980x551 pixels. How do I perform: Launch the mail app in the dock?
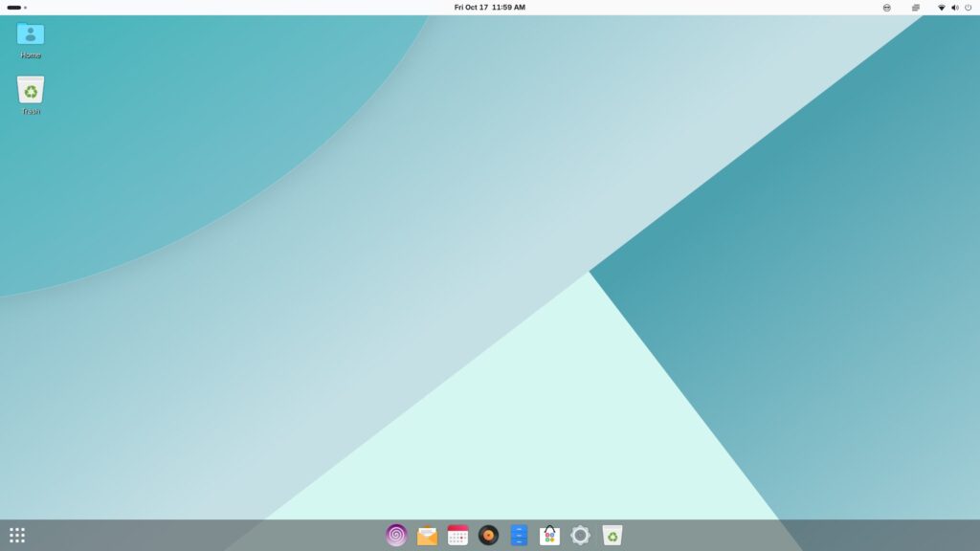[427, 535]
